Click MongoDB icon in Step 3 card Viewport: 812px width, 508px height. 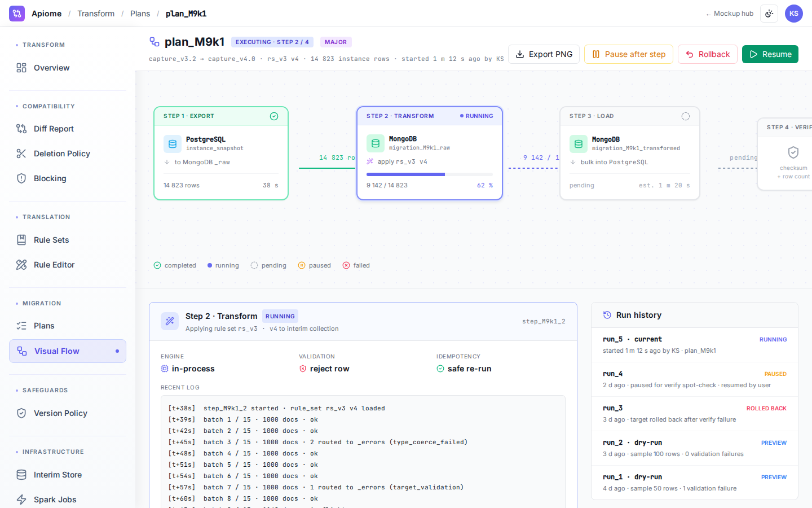[579, 144]
